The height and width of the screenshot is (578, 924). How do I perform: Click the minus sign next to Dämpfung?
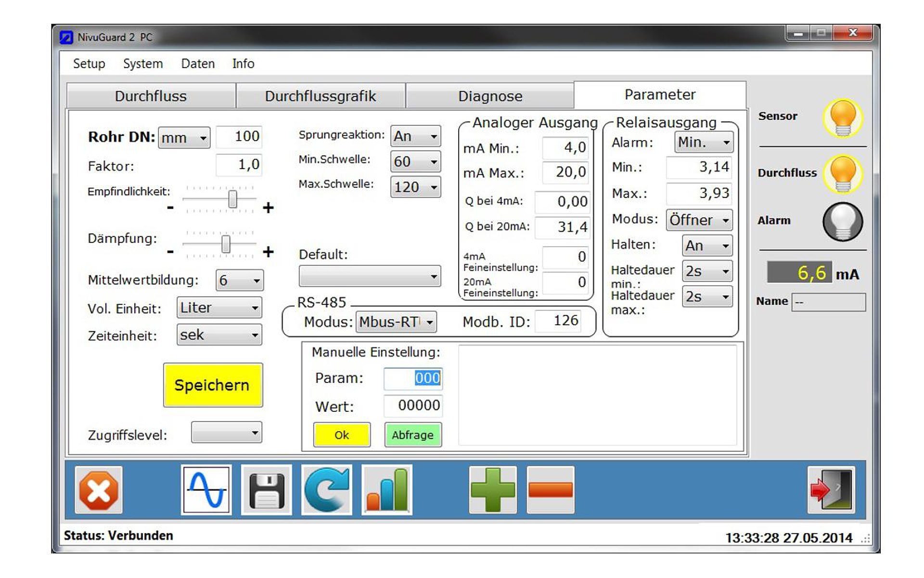pos(170,251)
